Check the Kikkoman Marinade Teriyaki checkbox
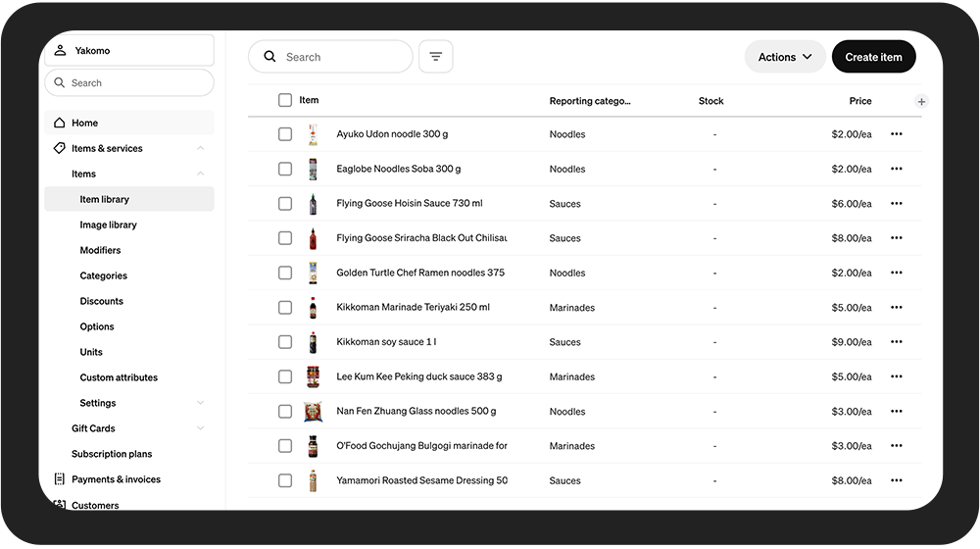 [x=285, y=307]
